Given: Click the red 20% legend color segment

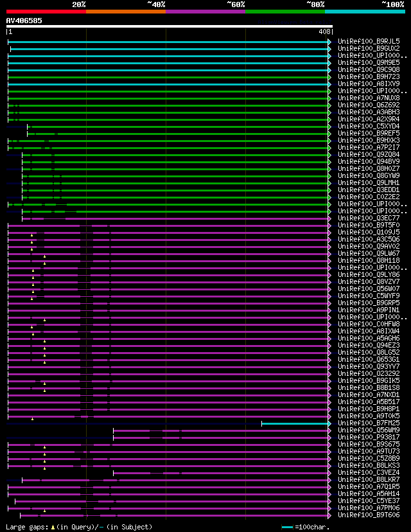Looking at the screenshot, I should click(x=46, y=12).
